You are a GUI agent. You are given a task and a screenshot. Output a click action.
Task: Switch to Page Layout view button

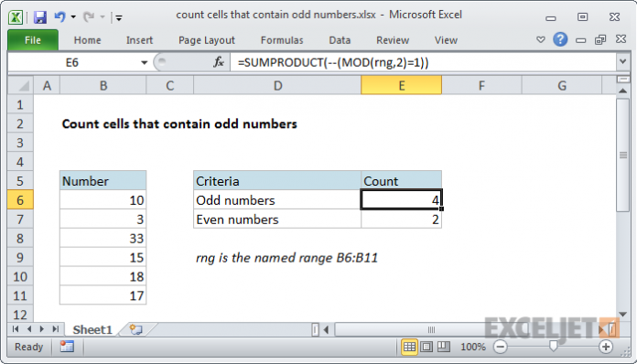[426, 347]
